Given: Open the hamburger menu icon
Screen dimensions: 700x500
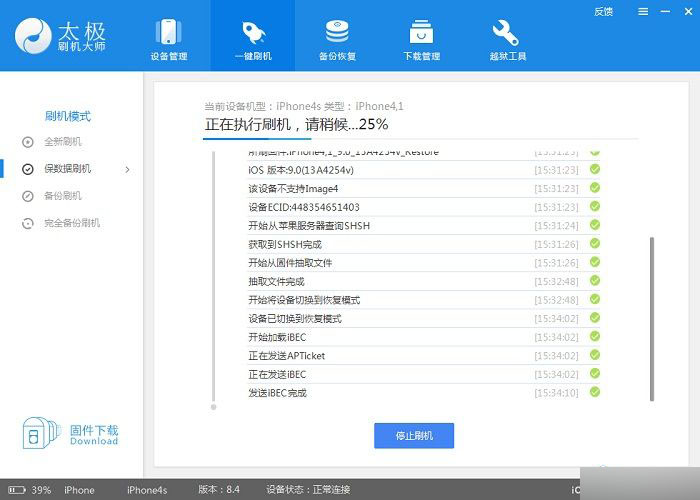Looking at the screenshot, I should click(643, 12).
